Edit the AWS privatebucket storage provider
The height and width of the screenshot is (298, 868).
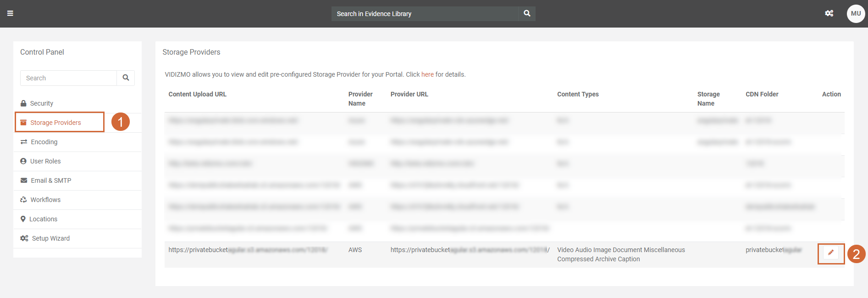831,253
